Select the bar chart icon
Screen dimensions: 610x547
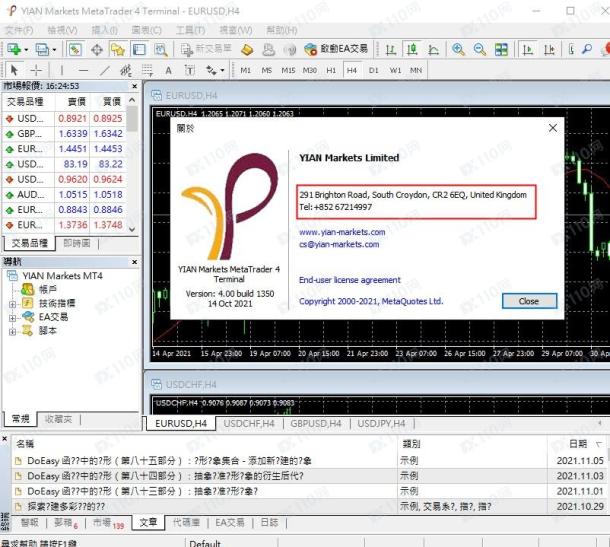coord(391,49)
